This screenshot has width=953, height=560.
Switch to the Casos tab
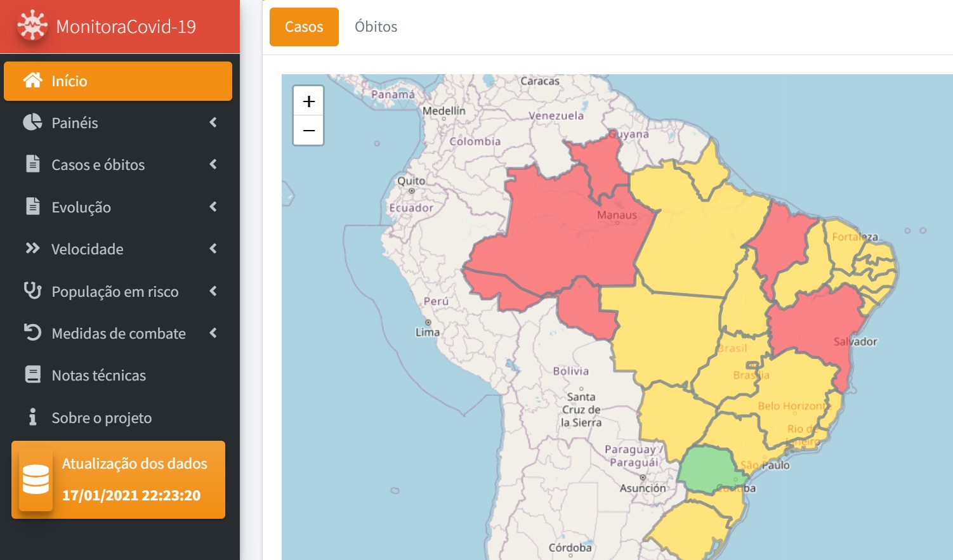pos(304,27)
